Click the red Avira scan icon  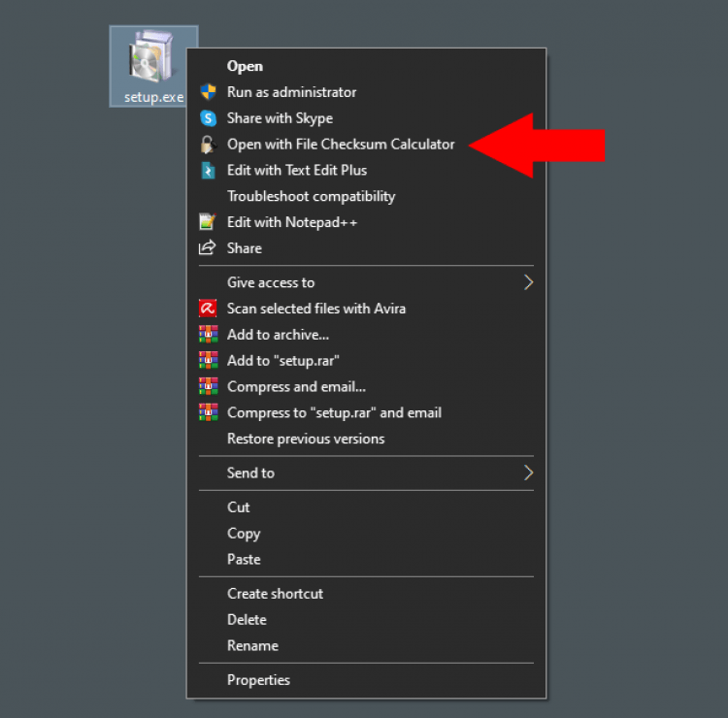208,309
